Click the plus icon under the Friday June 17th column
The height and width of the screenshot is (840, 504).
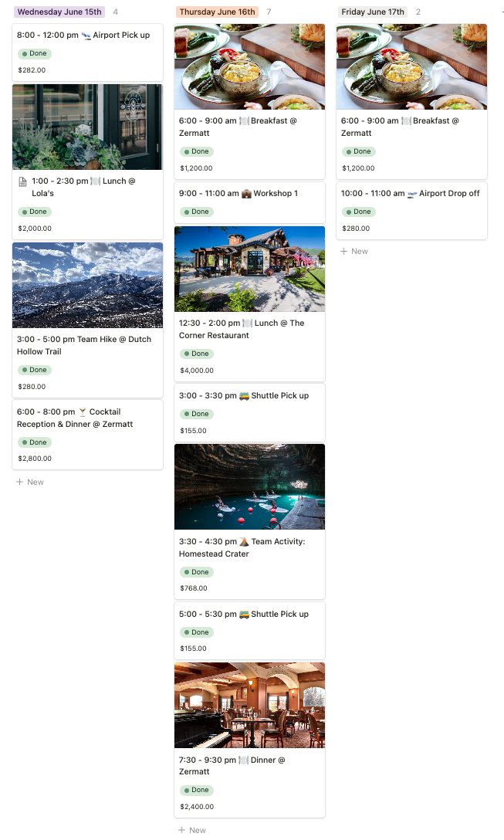pos(344,251)
